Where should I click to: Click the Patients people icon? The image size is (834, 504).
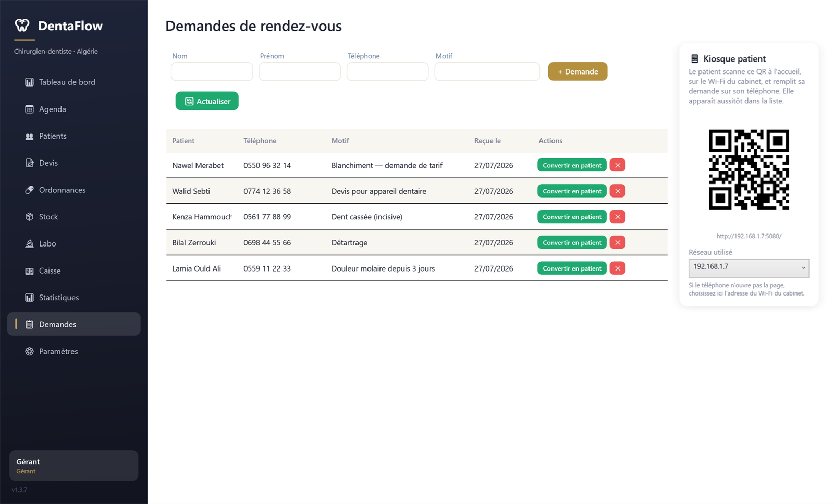pyautogui.click(x=29, y=136)
